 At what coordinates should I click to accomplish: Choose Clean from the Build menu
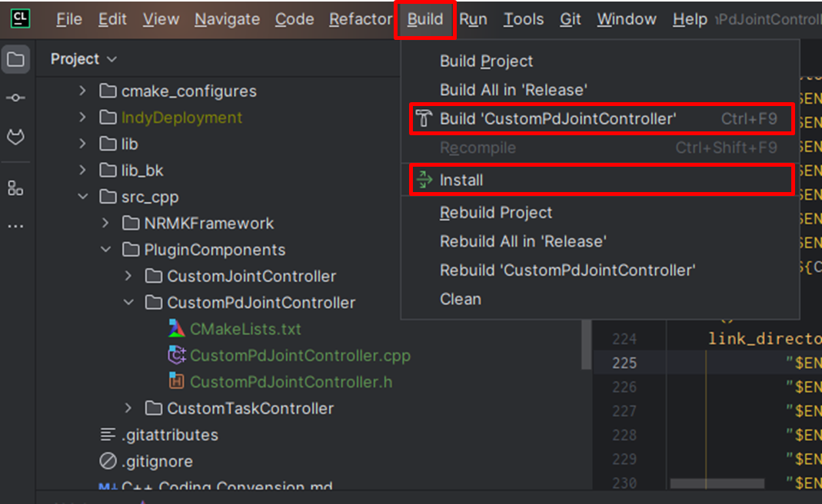[601, 299]
